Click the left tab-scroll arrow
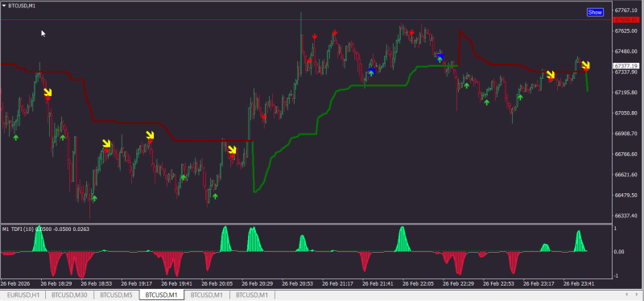 point(626,295)
